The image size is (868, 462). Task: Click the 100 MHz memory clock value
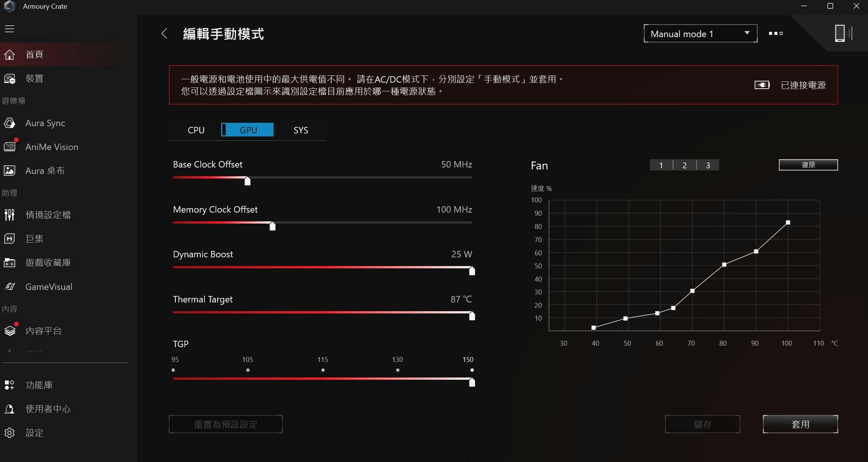pos(454,210)
